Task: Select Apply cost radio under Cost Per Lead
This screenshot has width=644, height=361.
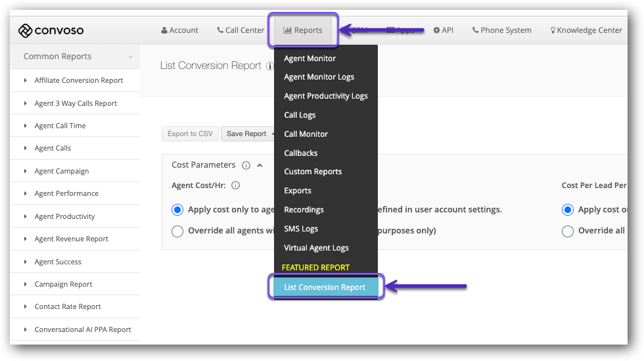Action: point(568,210)
